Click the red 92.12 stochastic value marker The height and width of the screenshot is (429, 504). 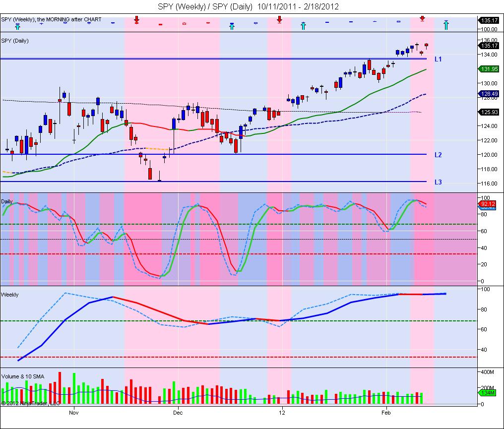(x=488, y=204)
